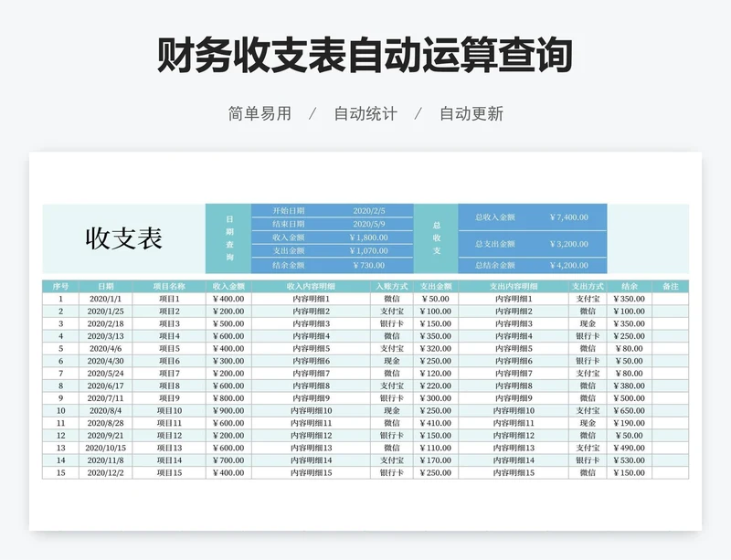731x560 pixels.
Task: Select the date cell 2020/12/2
Action: click(106, 473)
